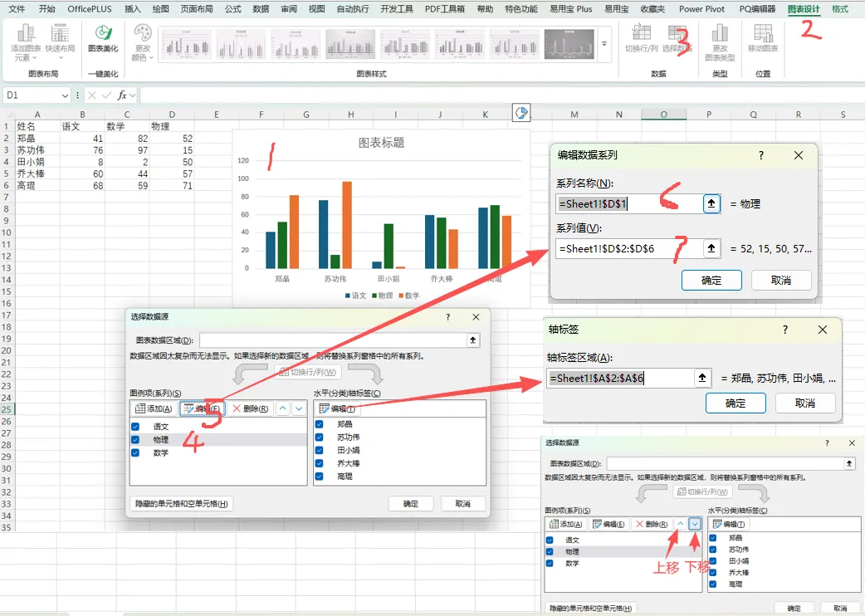Open the 文件 menu tab
This screenshot has width=865, height=616.
(x=17, y=9)
